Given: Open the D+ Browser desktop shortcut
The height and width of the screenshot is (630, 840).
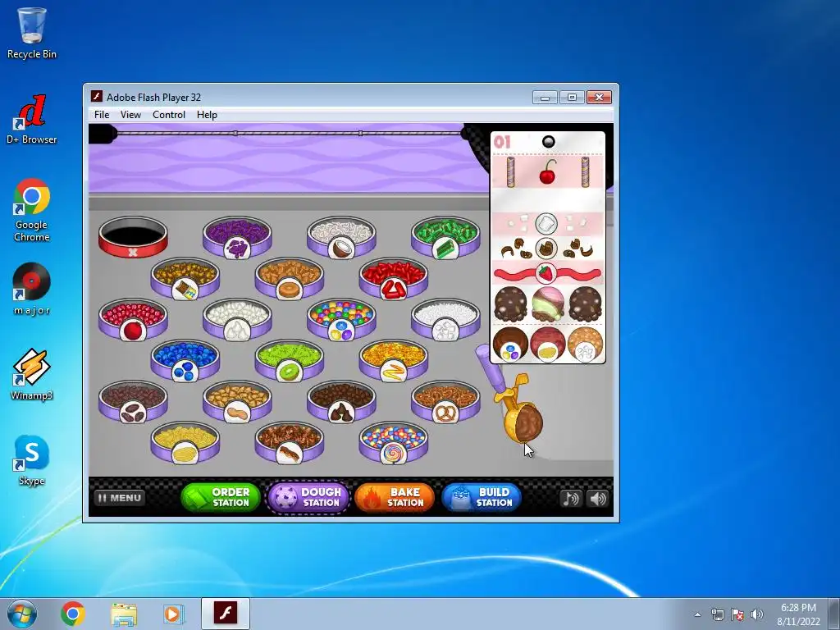Looking at the screenshot, I should click(32, 119).
